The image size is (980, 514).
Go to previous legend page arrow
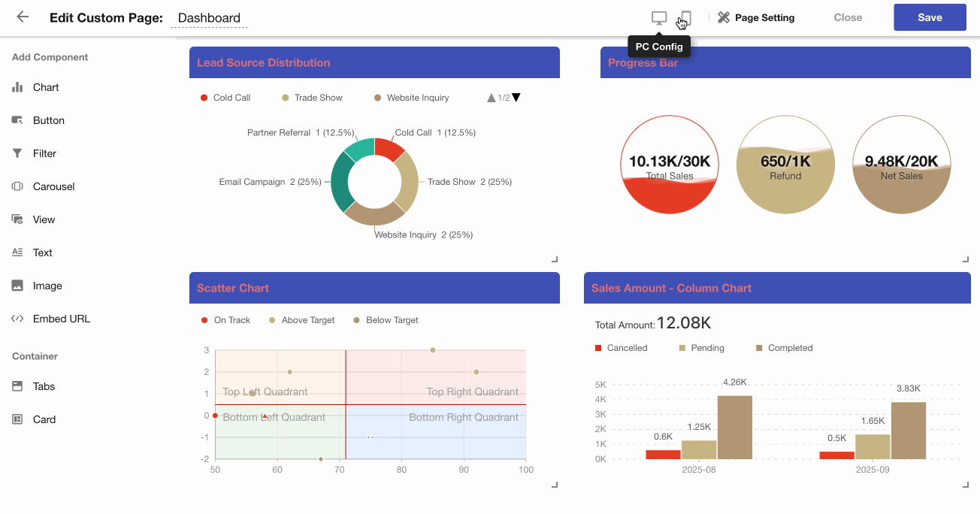tap(492, 98)
